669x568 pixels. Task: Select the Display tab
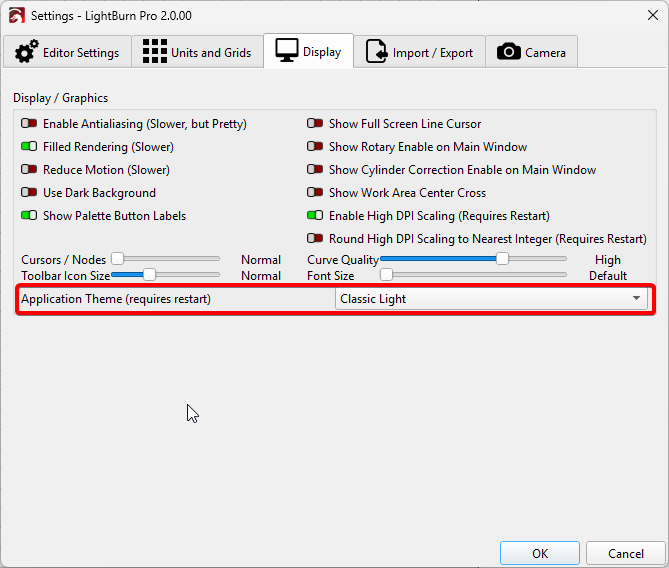(x=308, y=51)
